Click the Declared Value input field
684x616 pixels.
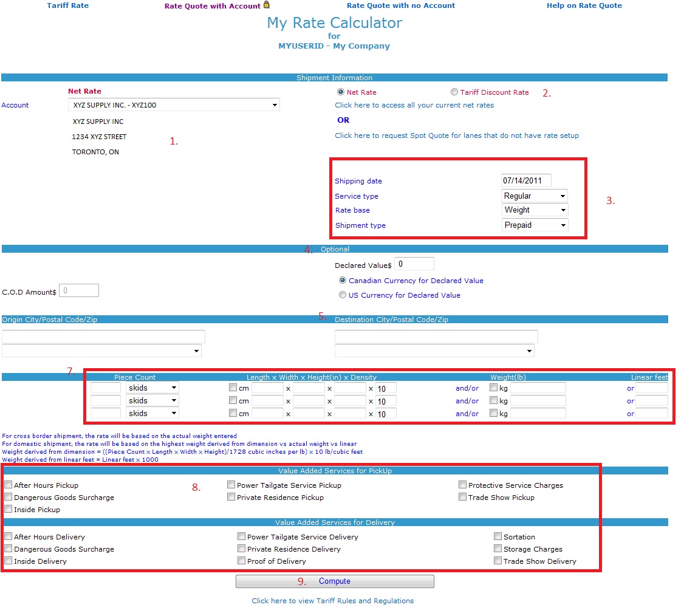coord(414,264)
